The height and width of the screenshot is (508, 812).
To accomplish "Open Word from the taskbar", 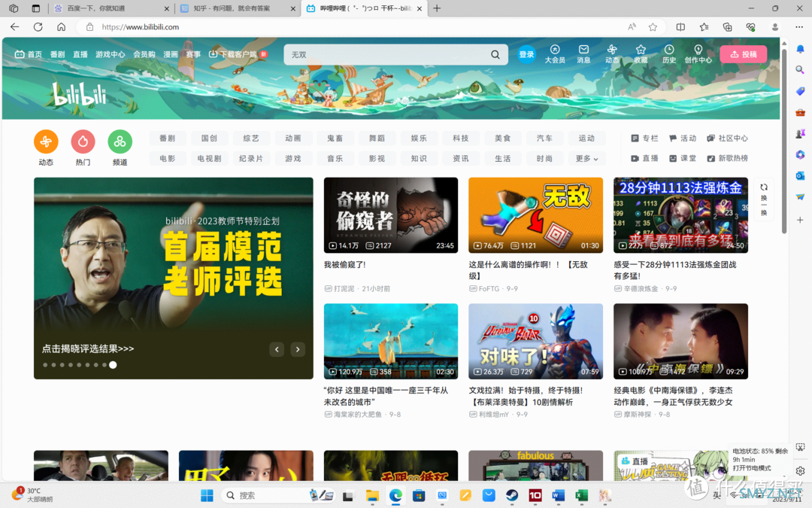I will tap(558, 495).
